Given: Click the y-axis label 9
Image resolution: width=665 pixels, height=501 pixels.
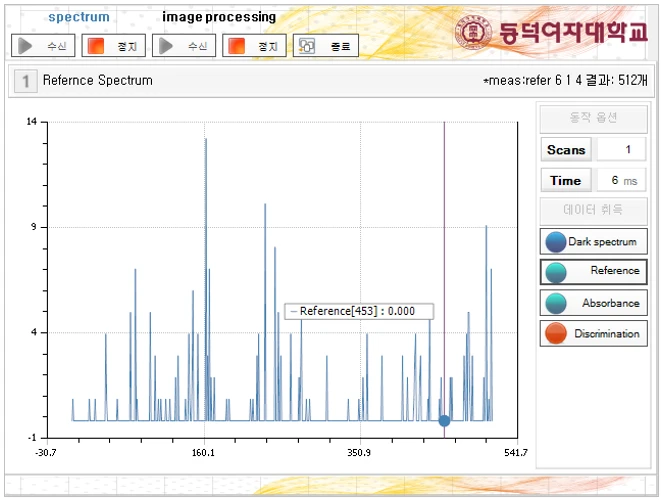Looking at the screenshot, I should coord(34,227).
